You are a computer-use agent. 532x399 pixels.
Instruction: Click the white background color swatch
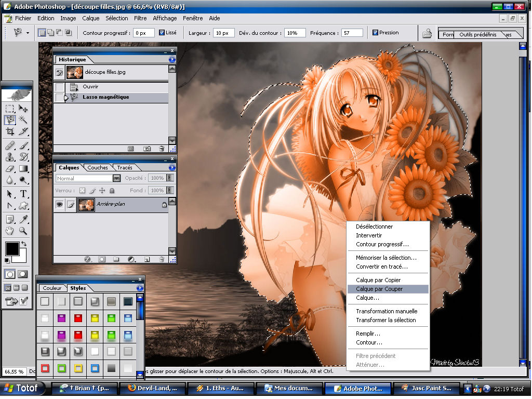pyautogui.click(x=22, y=257)
